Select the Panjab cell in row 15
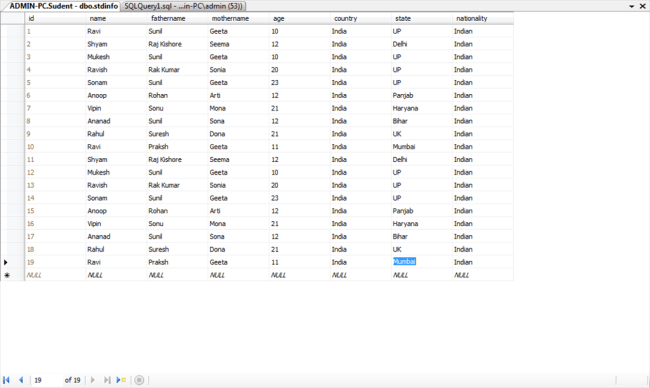This screenshot has width=650, height=388. [422, 211]
